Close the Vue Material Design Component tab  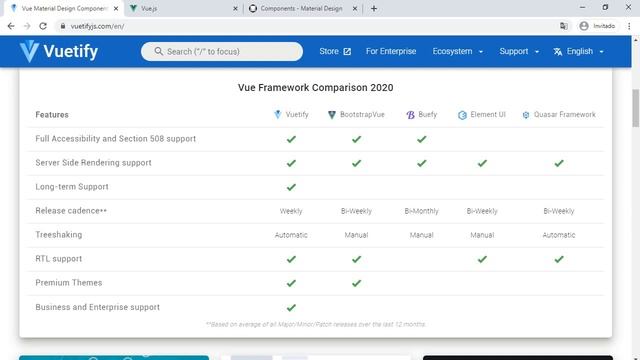click(x=116, y=9)
